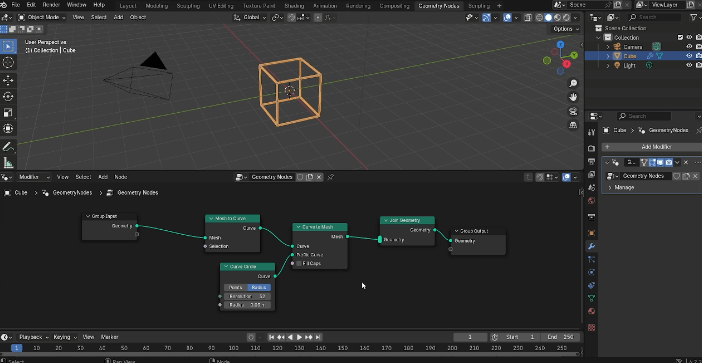
Task: Open the Shading workspace tab
Action: tap(294, 6)
